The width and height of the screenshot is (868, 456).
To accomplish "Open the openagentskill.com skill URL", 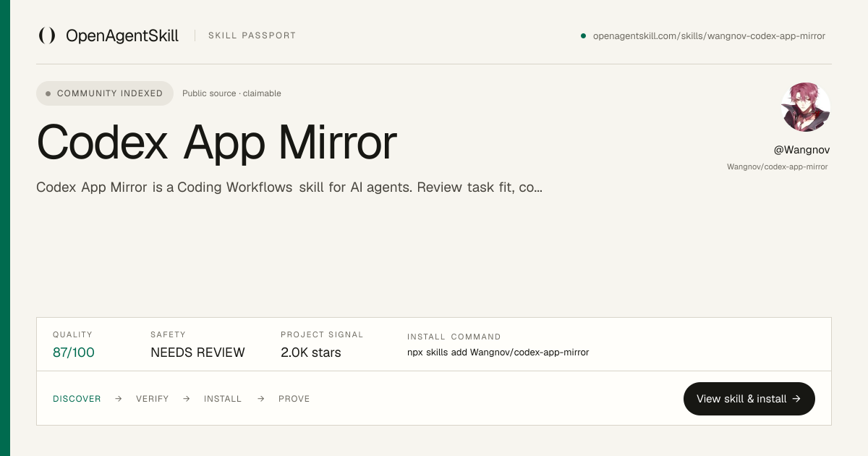I will point(709,35).
